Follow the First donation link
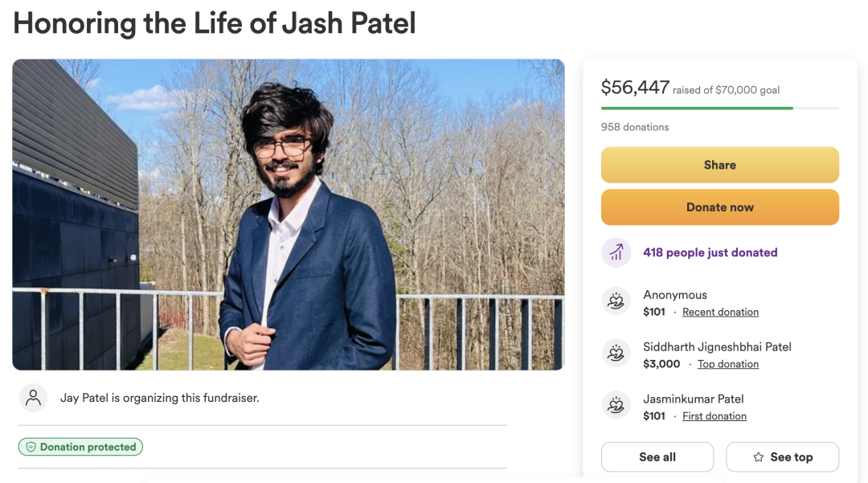Screen dimensions: 868x483 714,416
